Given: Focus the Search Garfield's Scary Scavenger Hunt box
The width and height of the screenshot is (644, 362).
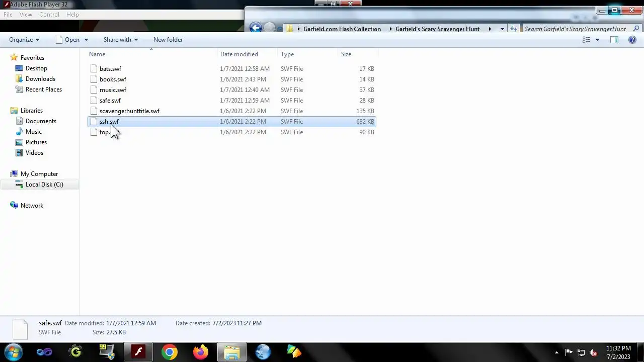Looking at the screenshot, I should click(575, 29).
